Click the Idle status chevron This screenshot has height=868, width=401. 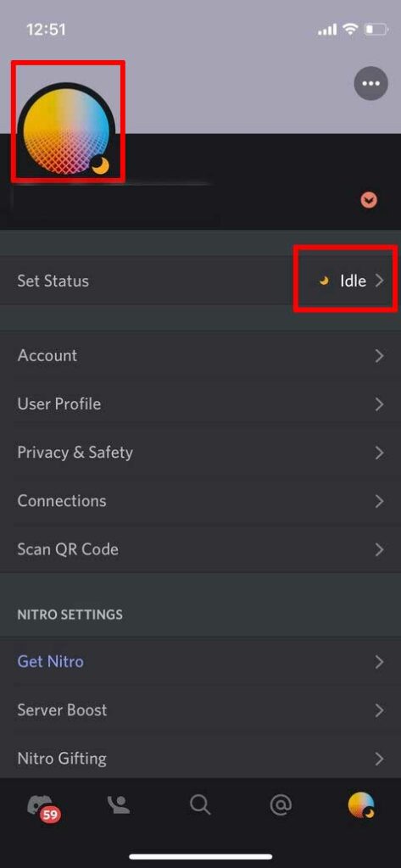point(380,281)
